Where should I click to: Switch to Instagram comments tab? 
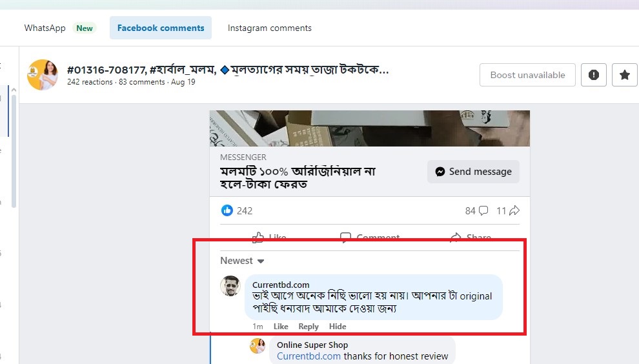[x=269, y=28]
